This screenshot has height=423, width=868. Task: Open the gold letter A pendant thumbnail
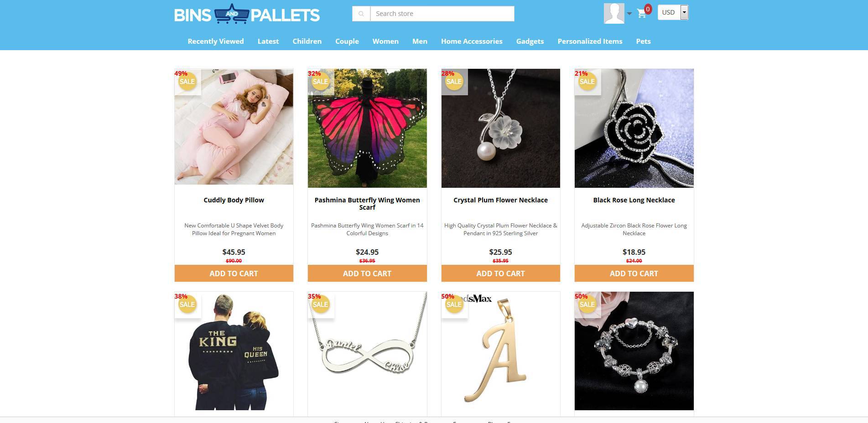pos(500,351)
